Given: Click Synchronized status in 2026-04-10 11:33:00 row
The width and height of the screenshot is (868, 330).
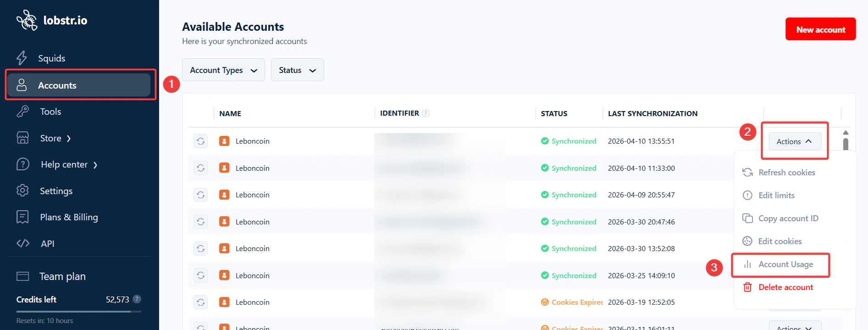Looking at the screenshot, I should coord(569,168).
